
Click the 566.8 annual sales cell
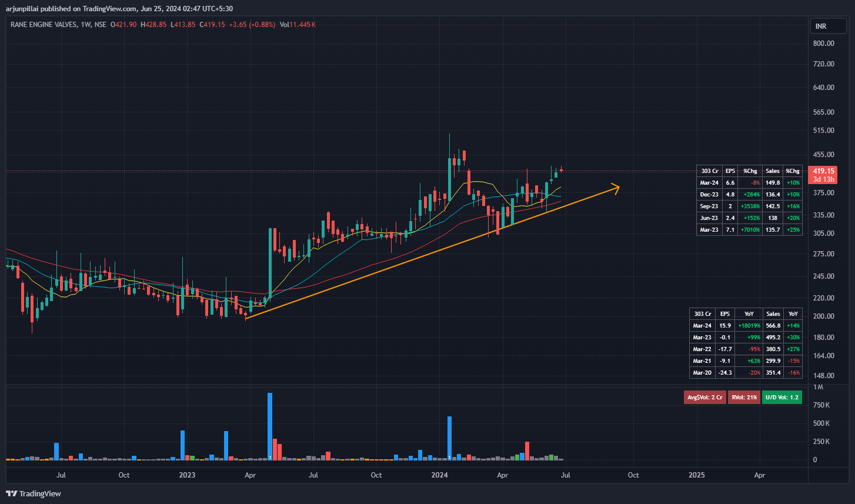coord(773,326)
